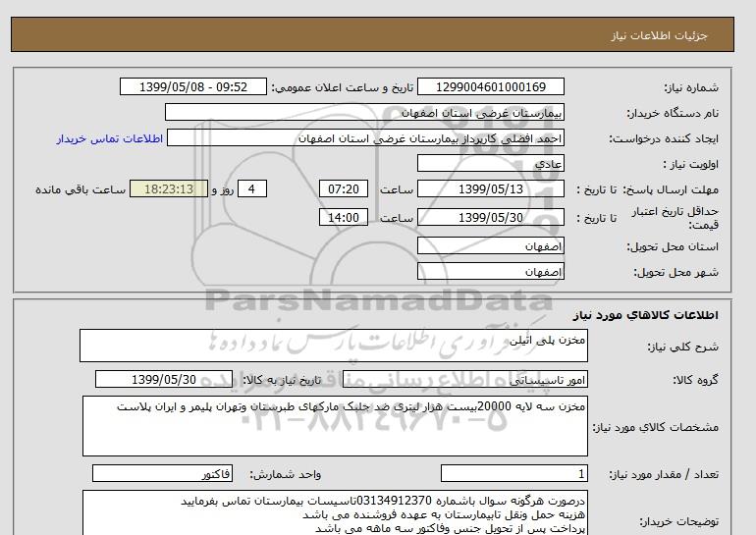Click the remaining days field showing 4

coord(252,188)
